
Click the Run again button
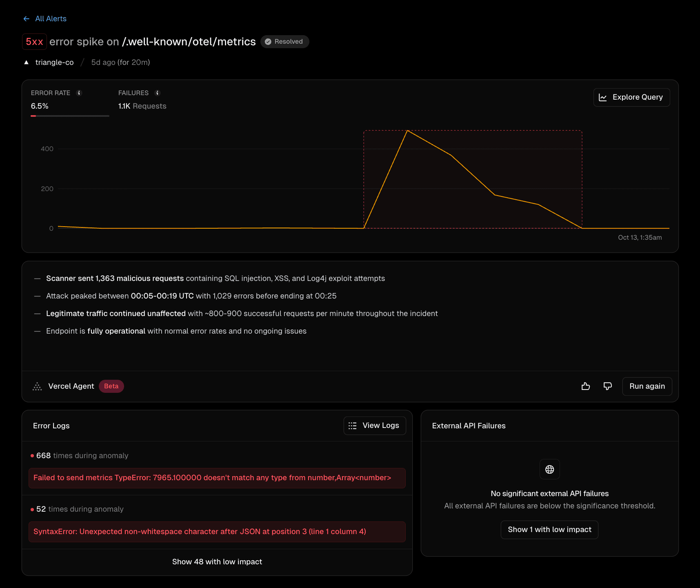coord(647,386)
